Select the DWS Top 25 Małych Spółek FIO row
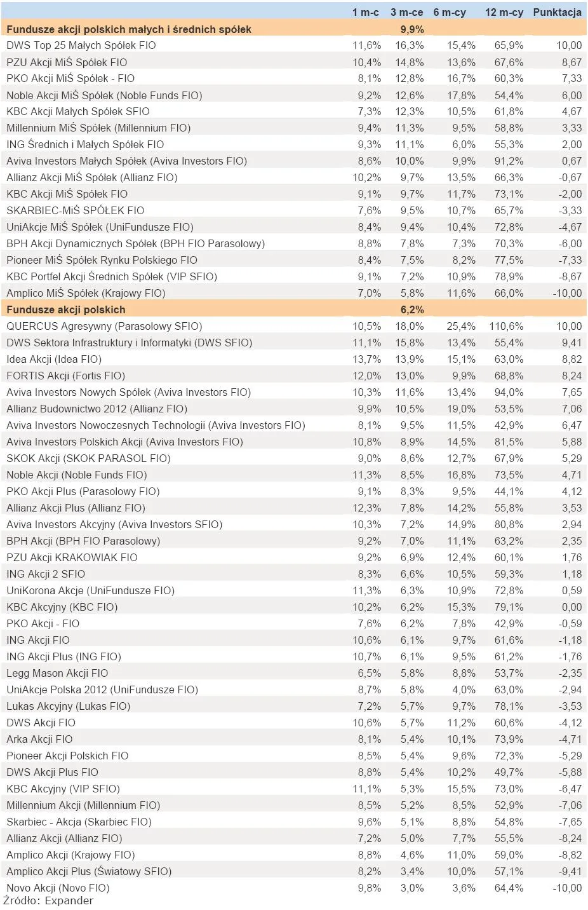 (294, 45)
